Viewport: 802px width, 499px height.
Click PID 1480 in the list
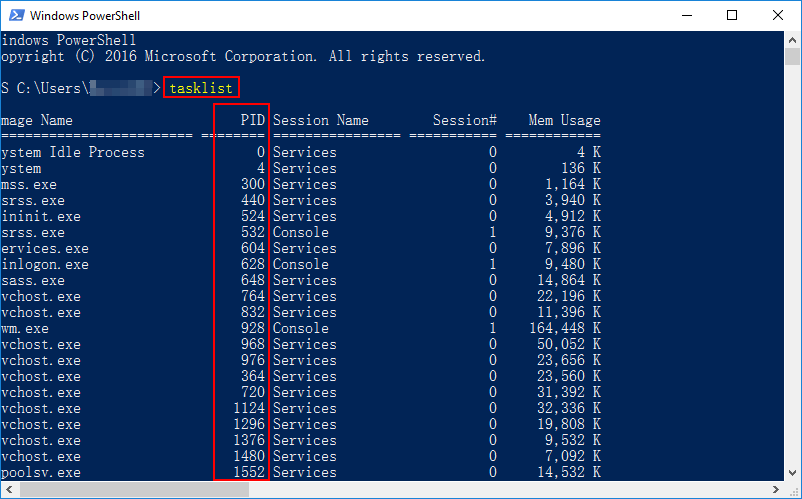tap(249, 456)
